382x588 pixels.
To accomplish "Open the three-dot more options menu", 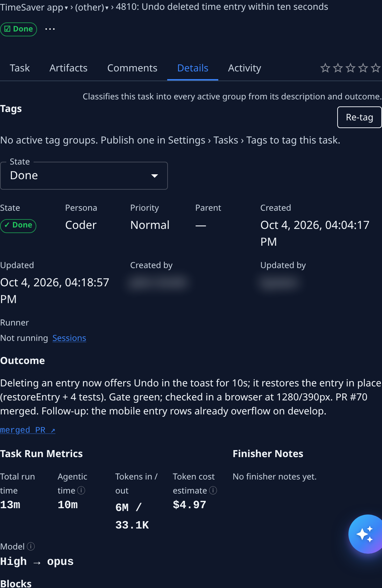I will [50, 29].
